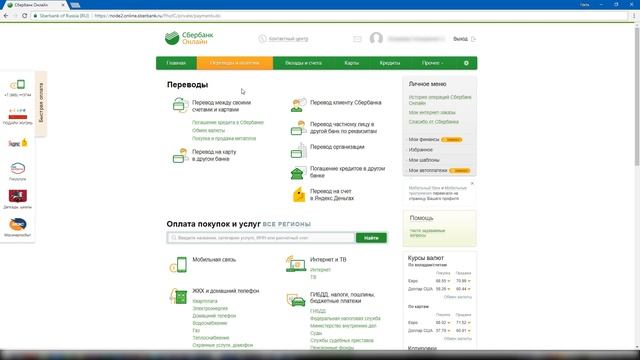Switch to Вклады и счета tab
Image resolution: width=640 pixels, height=360 pixels.
coord(303,63)
